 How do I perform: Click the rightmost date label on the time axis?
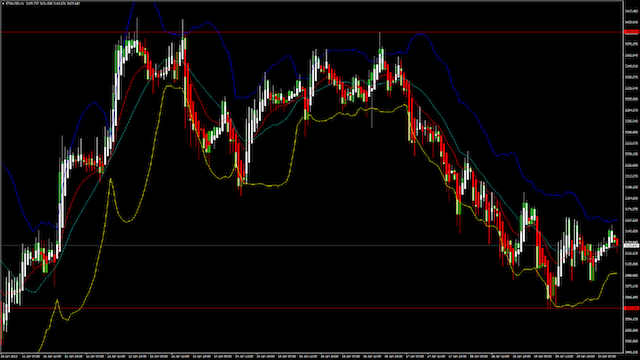[x=607, y=356]
